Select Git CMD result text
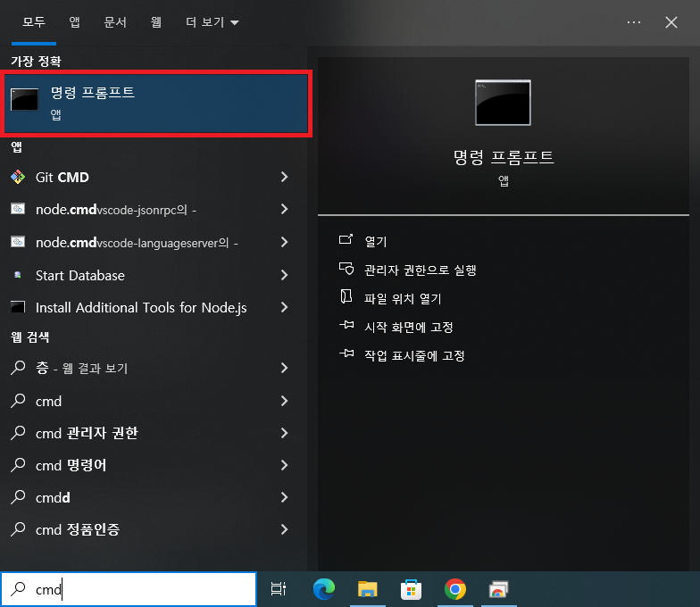 pos(62,177)
